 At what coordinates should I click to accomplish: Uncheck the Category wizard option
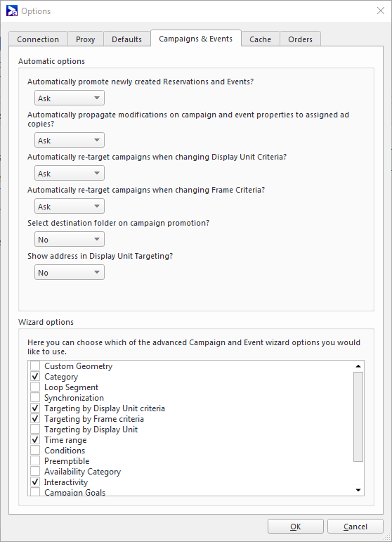(x=35, y=376)
